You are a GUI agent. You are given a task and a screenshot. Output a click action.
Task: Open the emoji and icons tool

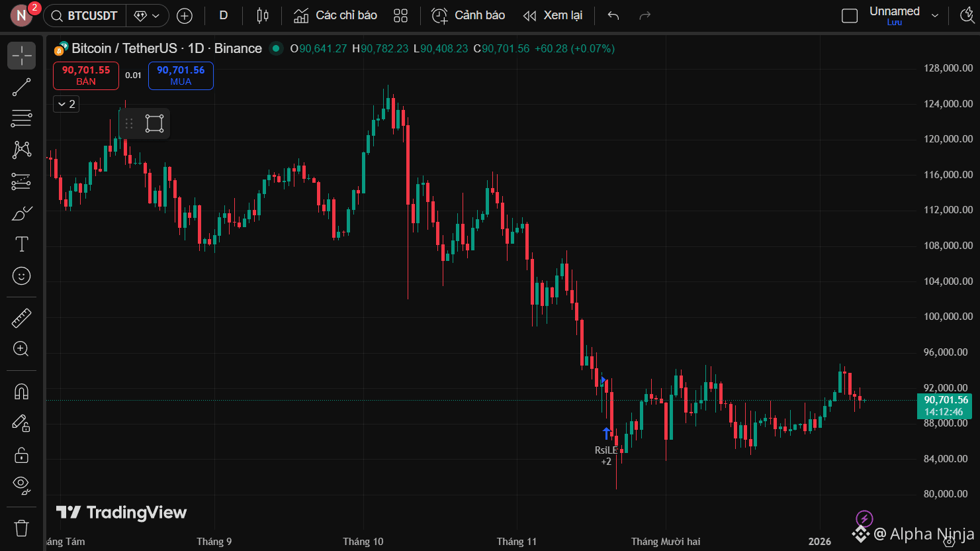tap(21, 275)
